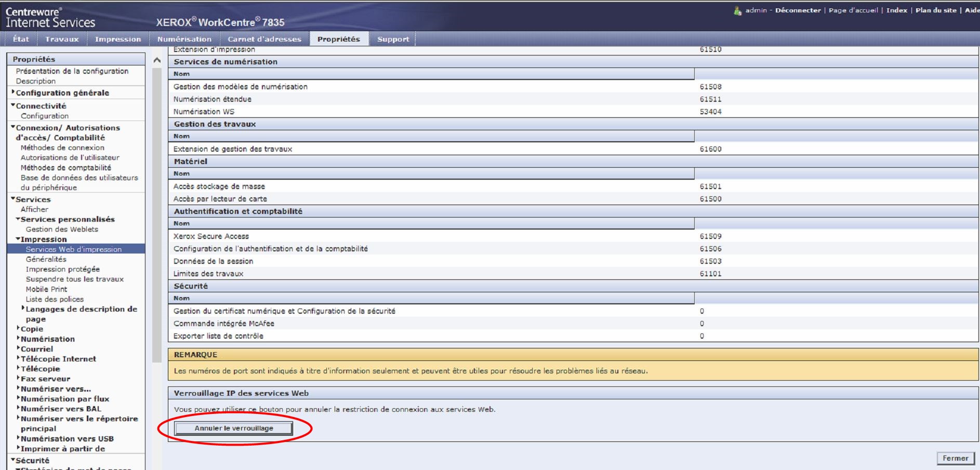
Task: Expand the Télécopie Internet node
Action: 18,358
